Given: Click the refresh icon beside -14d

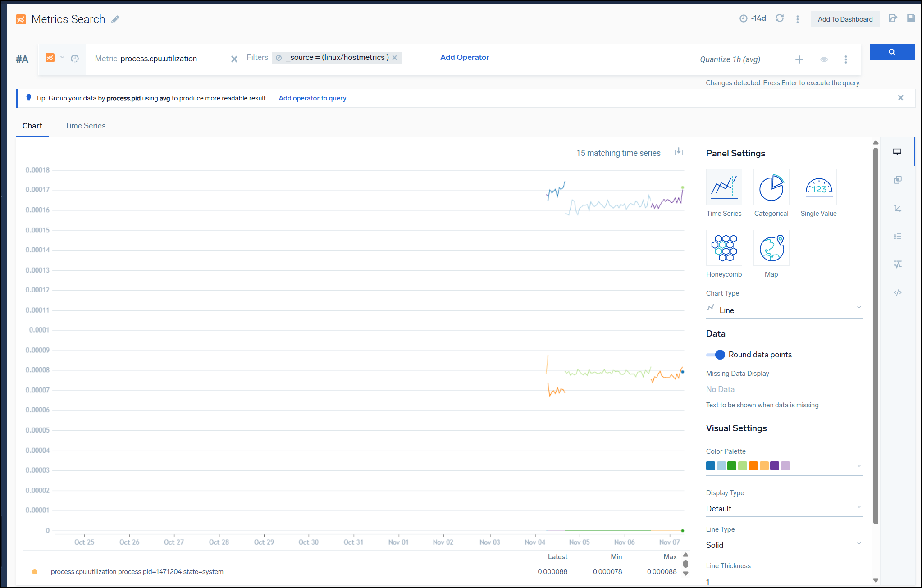Looking at the screenshot, I should pyautogui.click(x=779, y=18).
